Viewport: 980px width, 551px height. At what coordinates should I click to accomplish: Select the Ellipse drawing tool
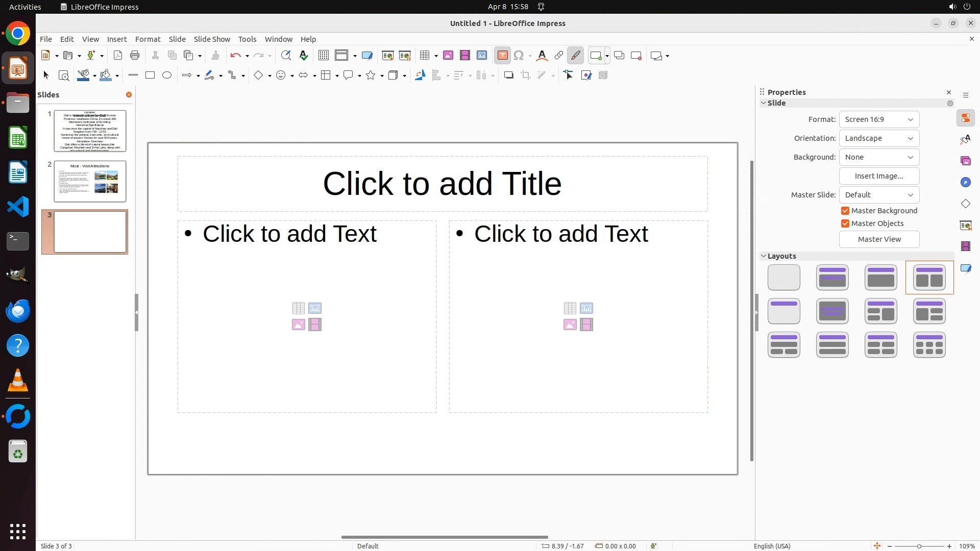(x=167, y=76)
